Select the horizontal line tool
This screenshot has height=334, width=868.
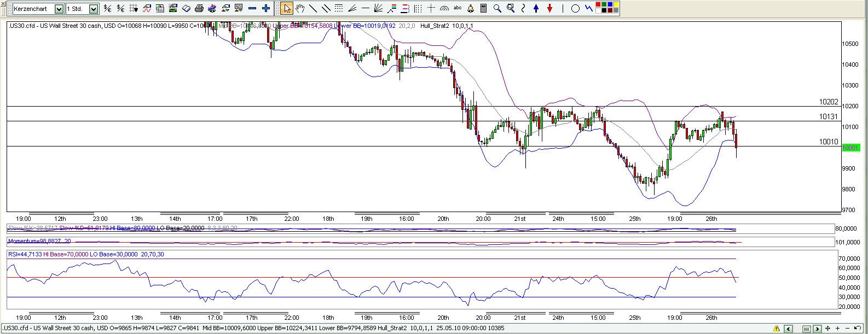[365, 8]
